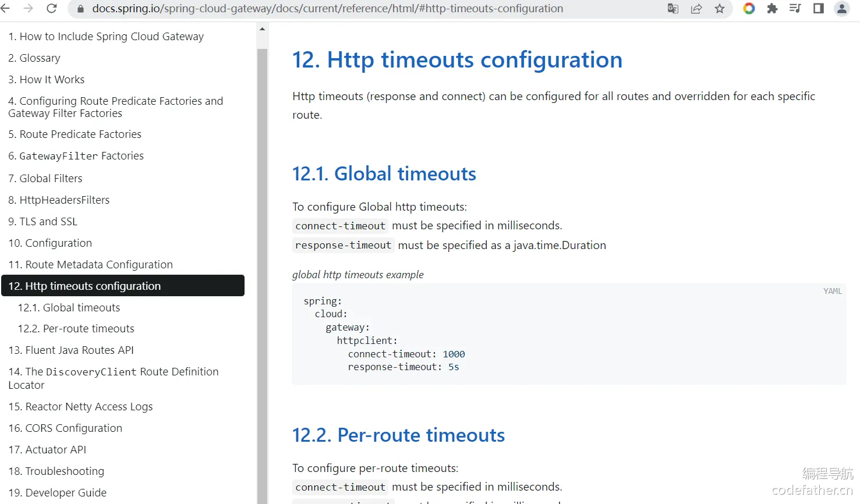
Task: Jump to '5. Route Predicate Factories'
Action: [x=75, y=134]
